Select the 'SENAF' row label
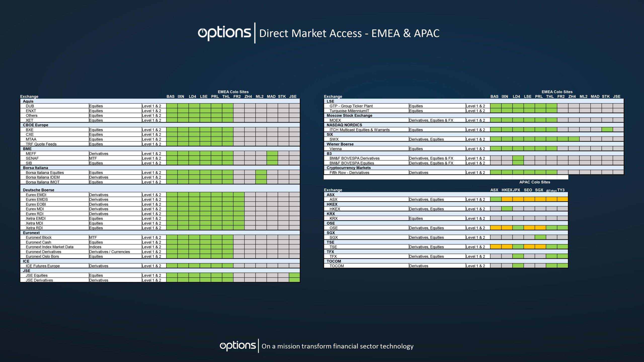The image size is (644, 362). [32, 158]
